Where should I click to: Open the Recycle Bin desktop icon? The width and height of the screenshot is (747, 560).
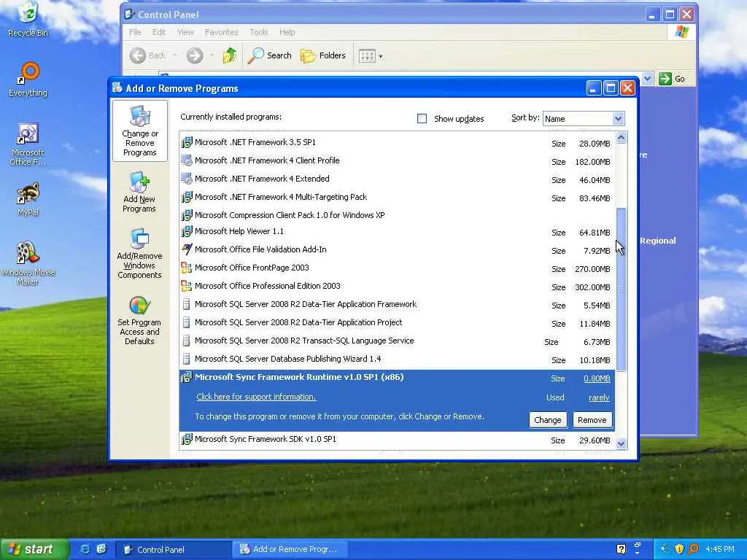28,19
